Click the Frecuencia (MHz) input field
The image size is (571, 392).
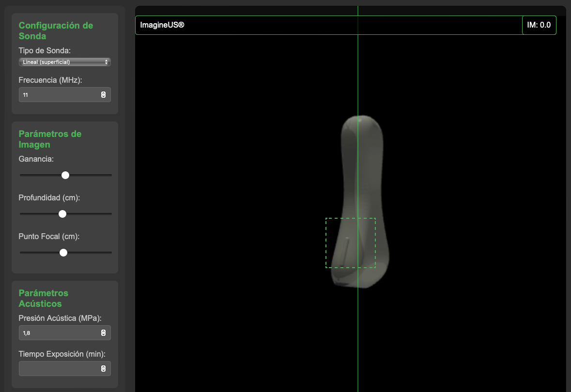[x=59, y=95]
